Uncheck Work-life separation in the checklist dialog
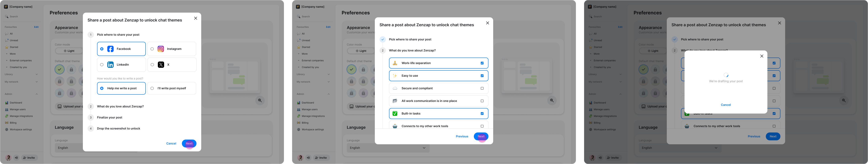 click(x=482, y=63)
